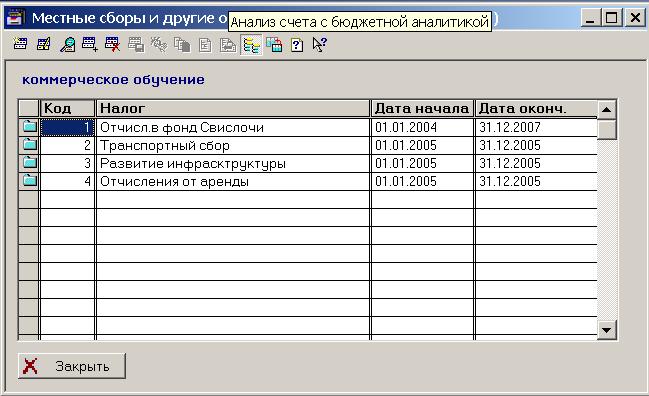Viewport: 649px width, 396px height.
Task: Select cell with code 4
Action: pyautogui.click(x=67, y=182)
